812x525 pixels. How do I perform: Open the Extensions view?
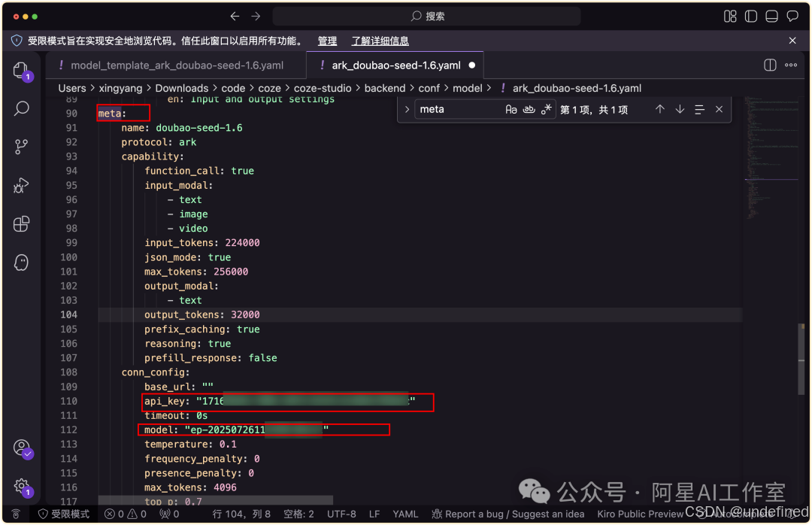[21, 224]
